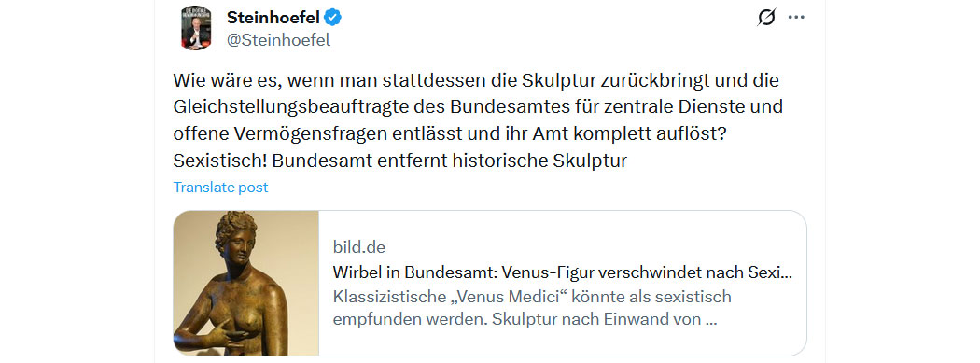The image size is (980, 363).
Task: Open the Steinhoefel profile avatar
Action: tap(196, 27)
